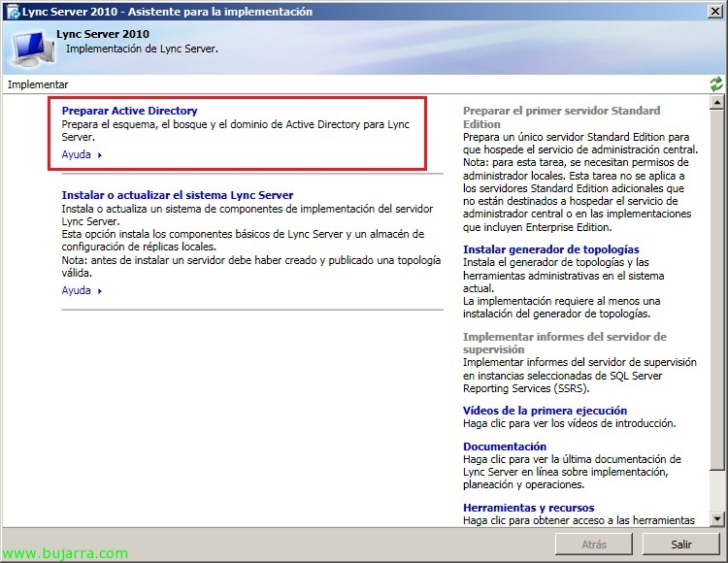Image resolution: width=728 pixels, height=563 pixels.
Task: Click the Implementar breadcrumb label
Action: point(38,84)
